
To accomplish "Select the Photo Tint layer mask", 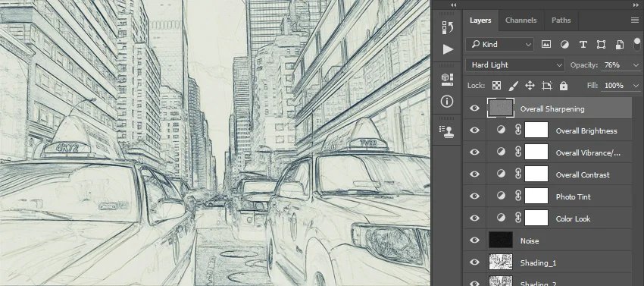I will pos(536,196).
